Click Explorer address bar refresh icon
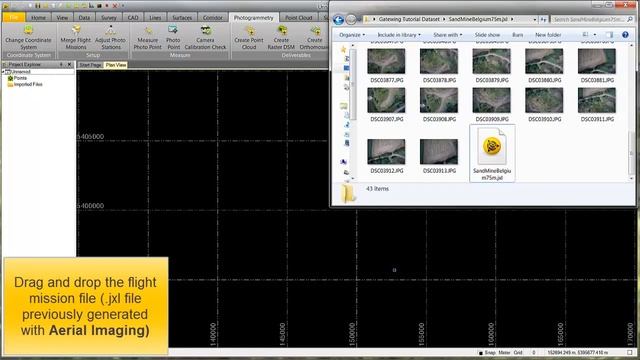 click(x=543, y=19)
